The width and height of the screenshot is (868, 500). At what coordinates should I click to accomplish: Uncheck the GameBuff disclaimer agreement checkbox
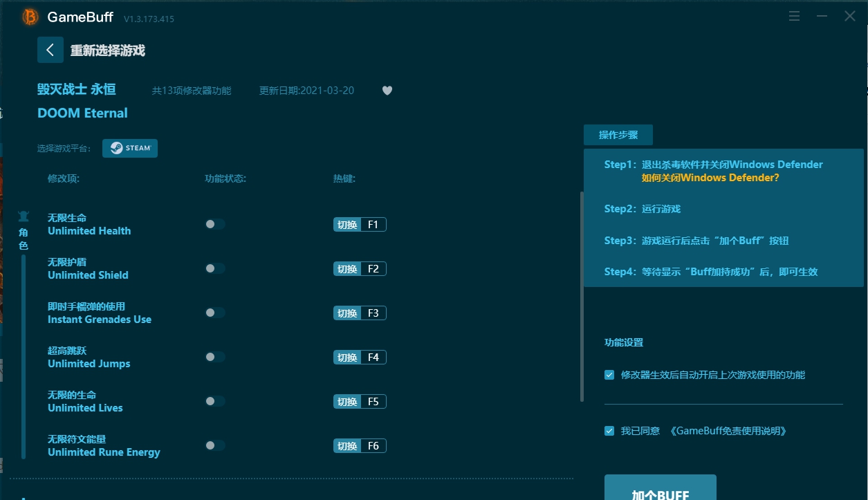coord(609,431)
